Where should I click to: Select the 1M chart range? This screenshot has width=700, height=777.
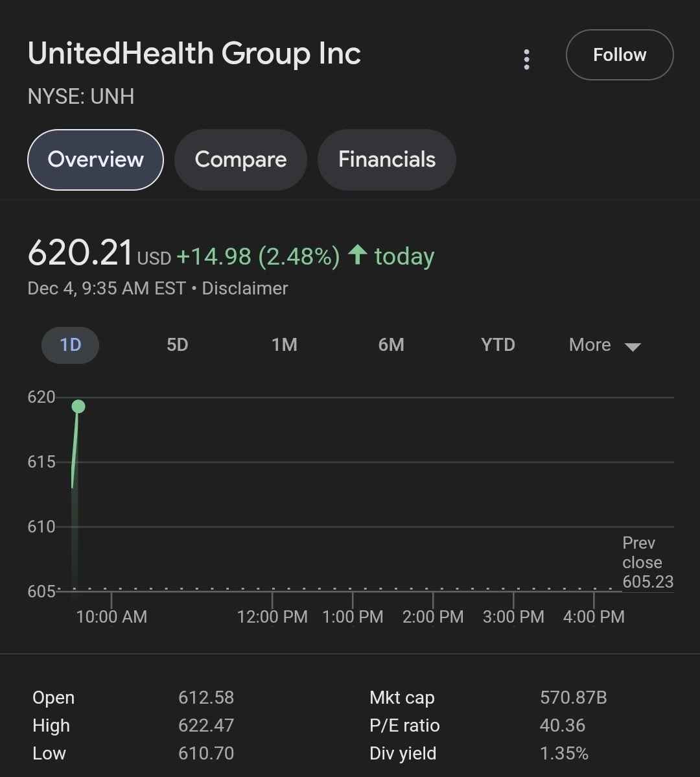tap(285, 345)
